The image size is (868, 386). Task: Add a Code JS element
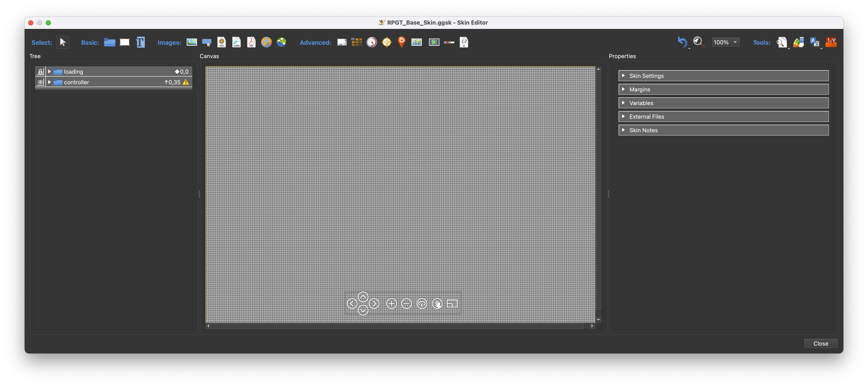pos(464,42)
